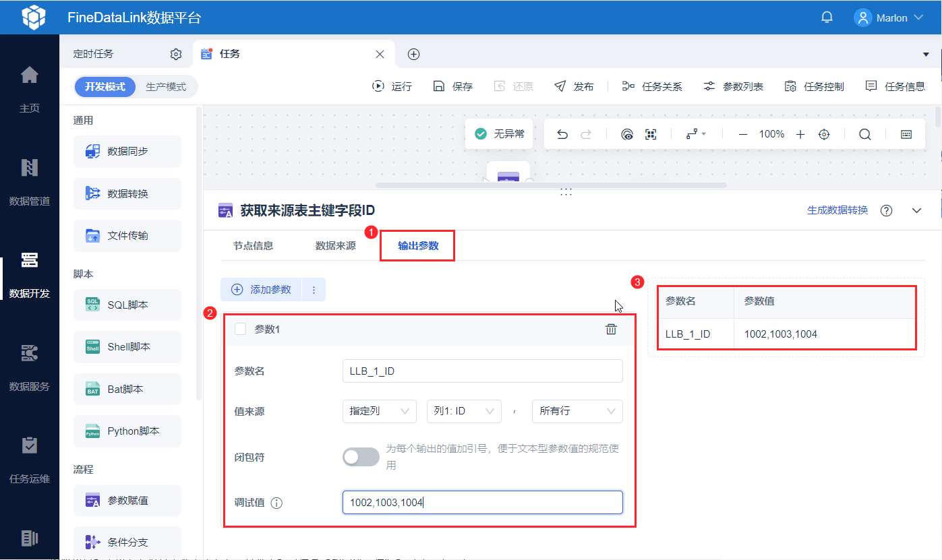Switch to 开发模式
Screen dimensions: 942x560
coord(105,87)
